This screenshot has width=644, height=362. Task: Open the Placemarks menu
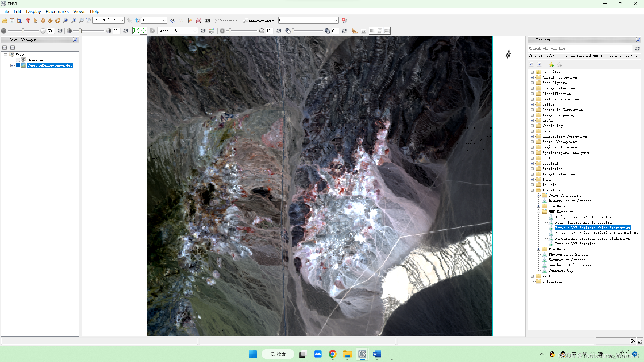57,11
